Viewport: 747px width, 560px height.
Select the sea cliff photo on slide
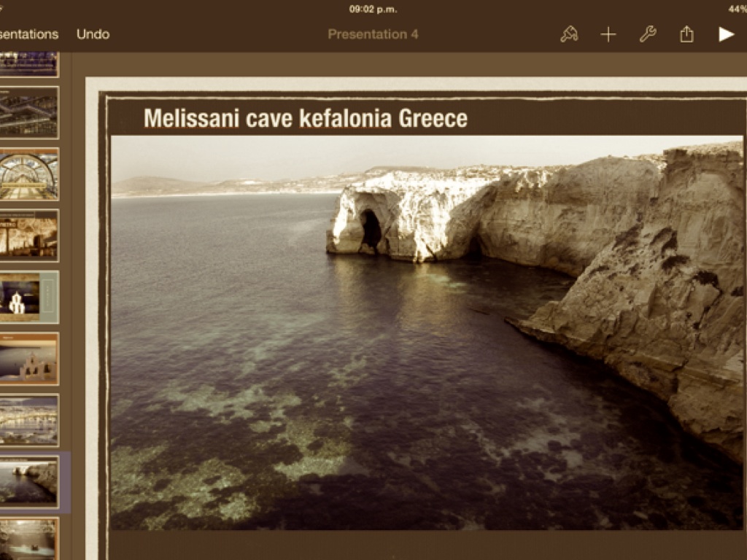point(427,332)
